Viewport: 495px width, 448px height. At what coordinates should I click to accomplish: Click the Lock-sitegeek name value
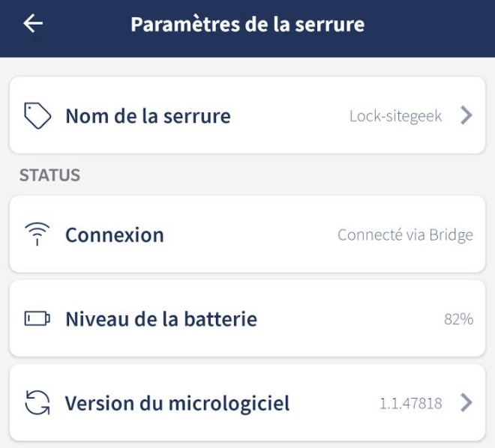click(395, 116)
